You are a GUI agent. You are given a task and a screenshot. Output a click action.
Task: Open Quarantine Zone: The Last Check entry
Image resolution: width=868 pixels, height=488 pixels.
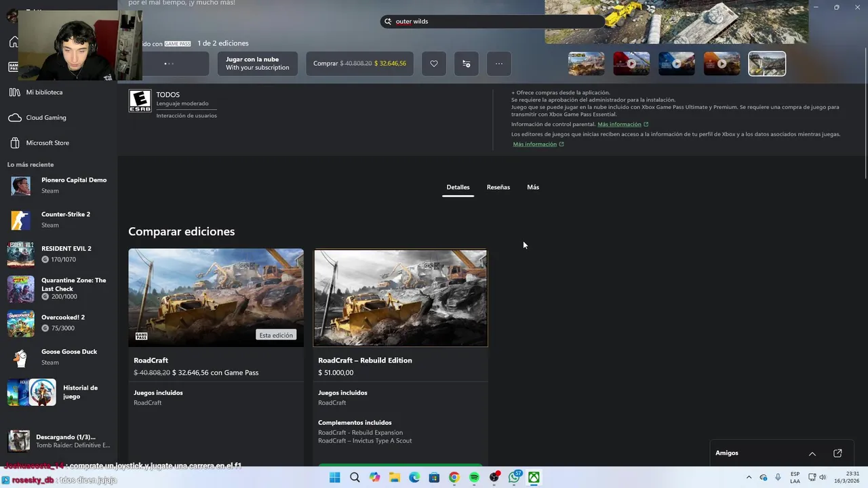58,289
